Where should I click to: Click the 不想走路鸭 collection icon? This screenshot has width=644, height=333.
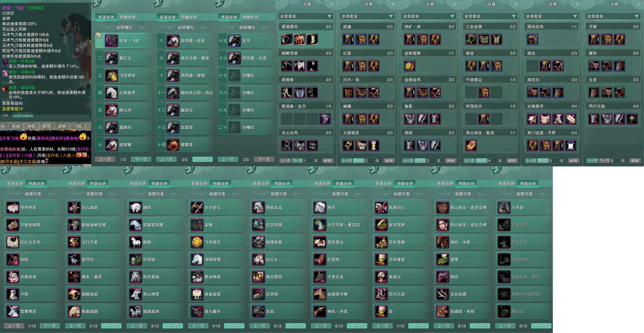(12, 225)
